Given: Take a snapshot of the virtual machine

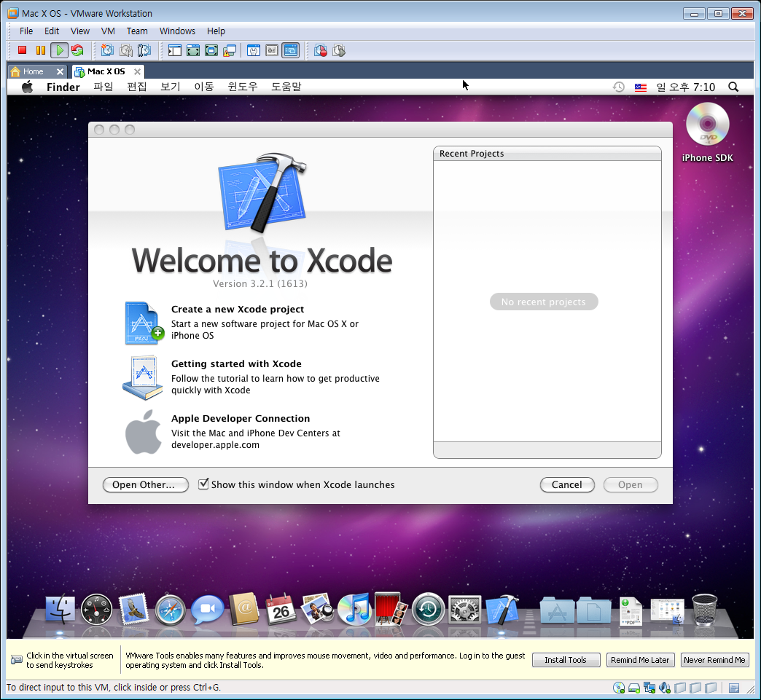Looking at the screenshot, I should [107, 50].
